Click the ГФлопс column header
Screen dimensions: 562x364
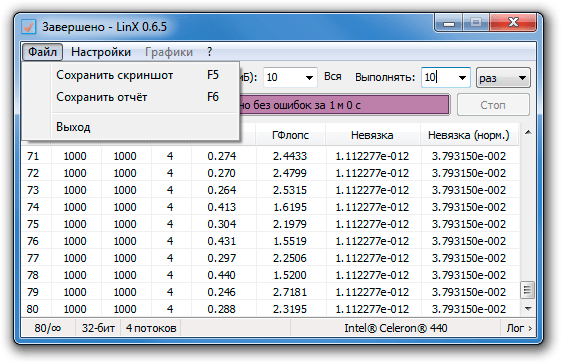point(290,135)
